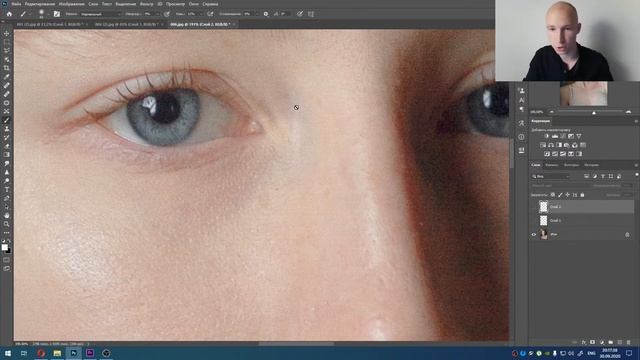Open opacity slider dropdown in options bar
The image size is (640, 360).
click(x=158, y=14)
